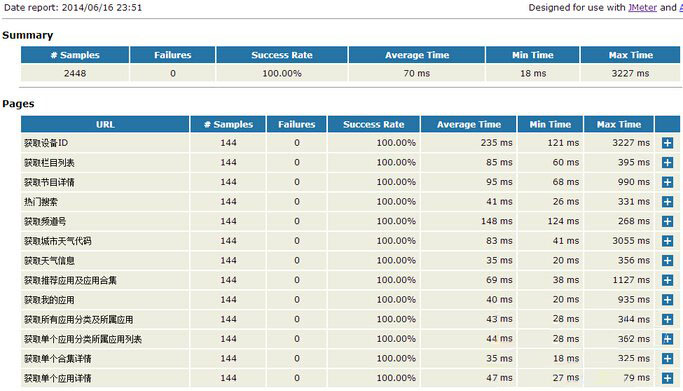Click the 获取设备ID URL cell

105,143
